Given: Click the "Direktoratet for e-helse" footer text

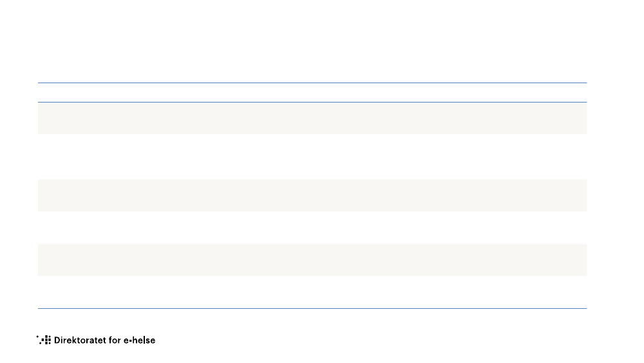Looking at the screenshot, I should 104,340.
